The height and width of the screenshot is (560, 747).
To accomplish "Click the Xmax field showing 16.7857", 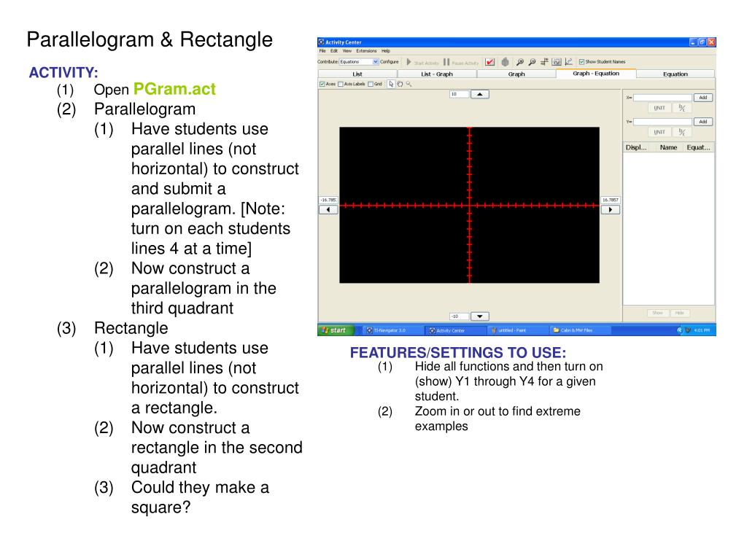I will [611, 200].
